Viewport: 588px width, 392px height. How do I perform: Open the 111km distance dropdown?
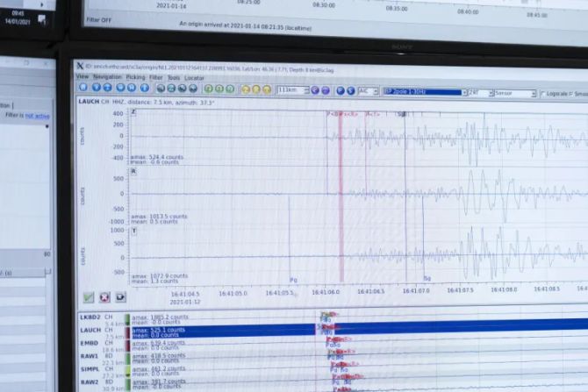(x=292, y=90)
